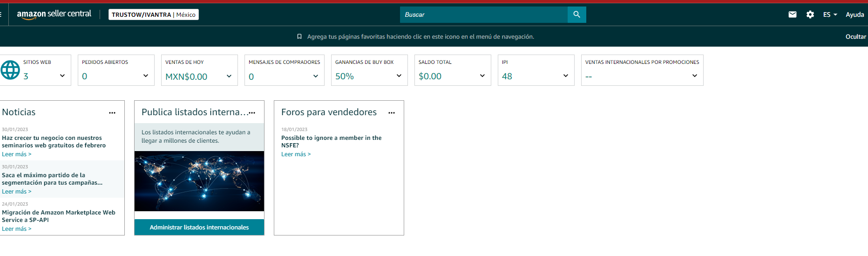Click the world map listing image

(x=199, y=181)
